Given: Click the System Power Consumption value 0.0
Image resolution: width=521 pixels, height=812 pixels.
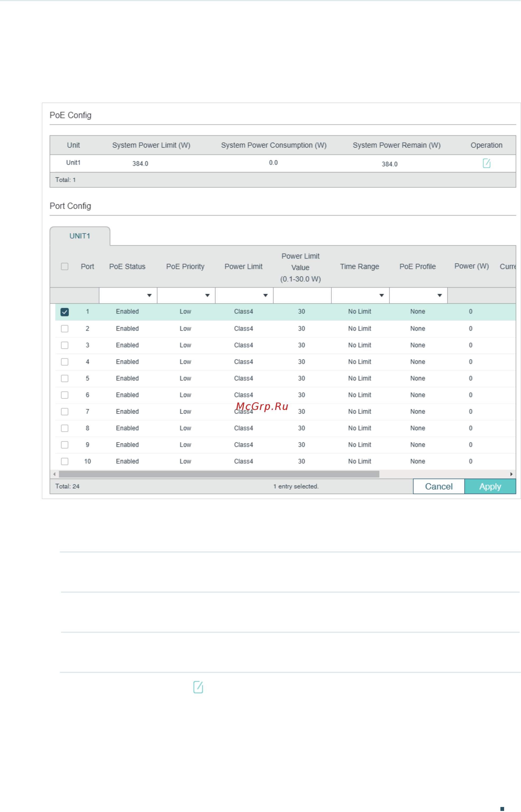Looking at the screenshot, I should click(x=273, y=163).
